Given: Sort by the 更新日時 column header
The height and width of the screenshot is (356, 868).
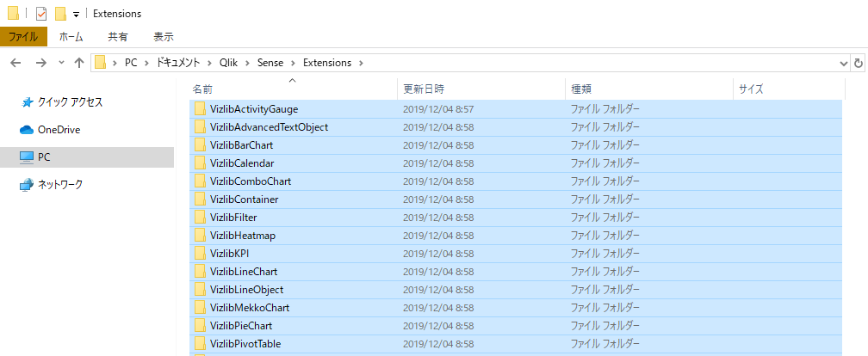Looking at the screenshot, I should click(x=481, y=89).
